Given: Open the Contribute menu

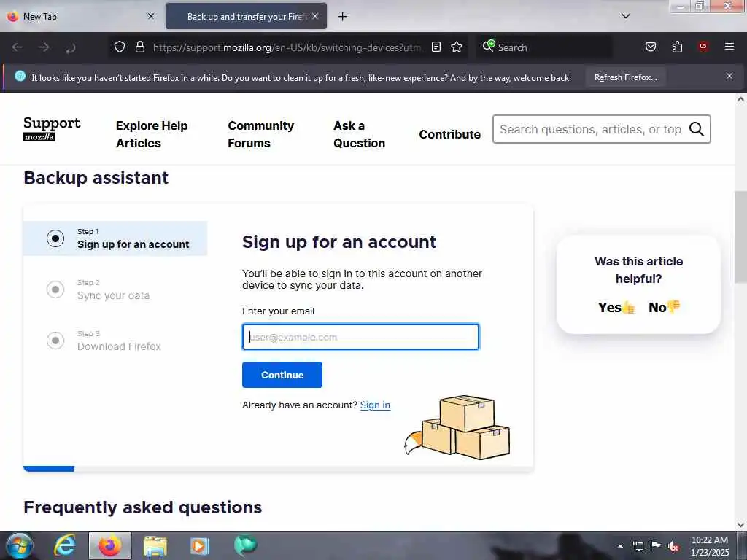Looking at the screenshot, I should (x=449, y=134).
